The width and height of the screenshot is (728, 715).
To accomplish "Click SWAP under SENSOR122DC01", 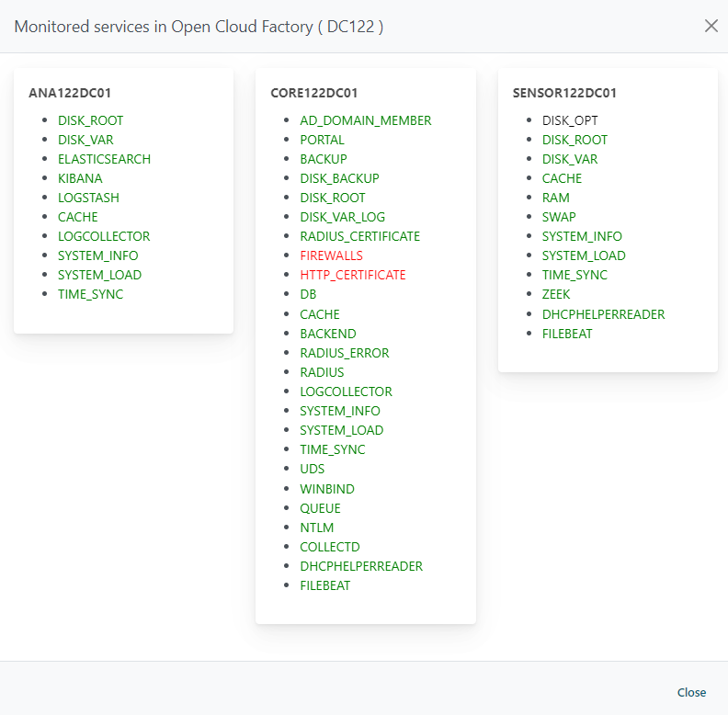I will (559, 217).
